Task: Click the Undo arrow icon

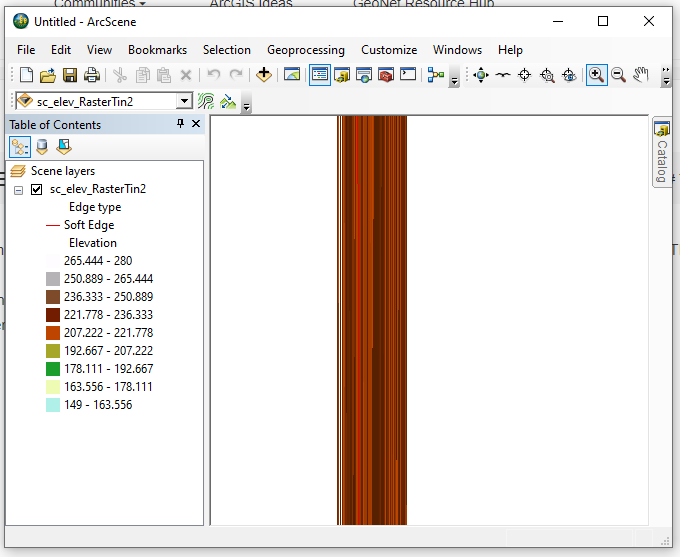Action: tap(214, 75)
